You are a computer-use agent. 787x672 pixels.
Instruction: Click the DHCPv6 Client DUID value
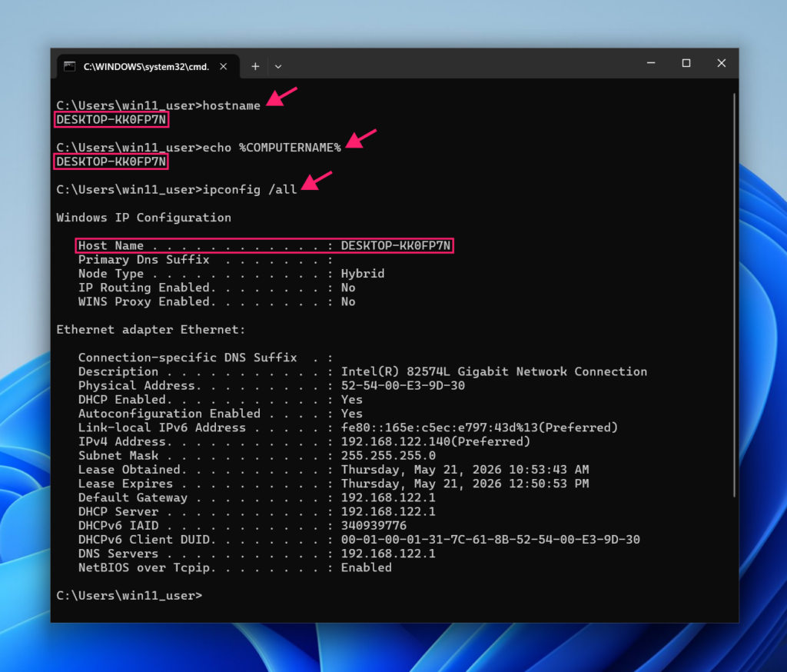click(x=490, y=540)
